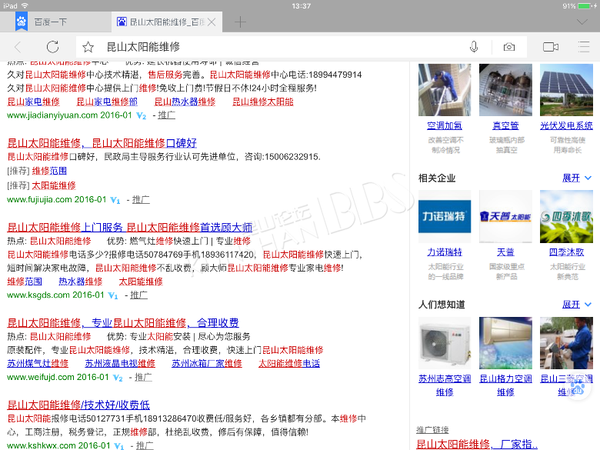600x450 pixels.
Task: Expand 人们想知道 section with 展开
Action: click(x=577, y=305)
